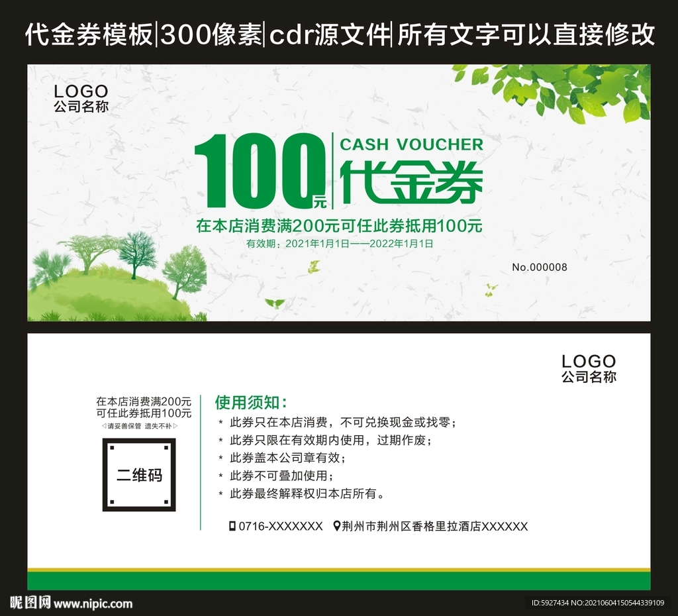This screenshot has height=616, width=678.
Task: Click the 二维码 QR code placeholder
Action: (x=139, y=474)
